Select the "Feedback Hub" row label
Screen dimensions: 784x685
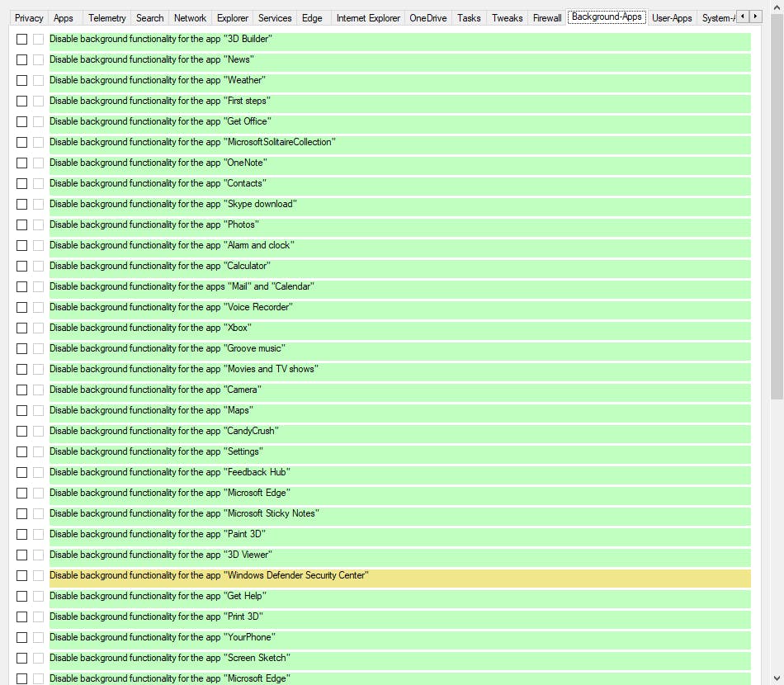point(170,472)
